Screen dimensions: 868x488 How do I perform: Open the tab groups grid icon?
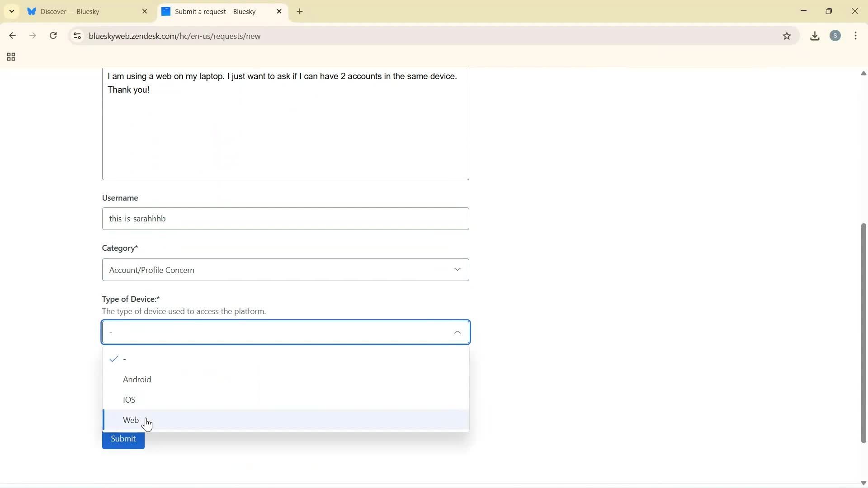coord(10,56)
